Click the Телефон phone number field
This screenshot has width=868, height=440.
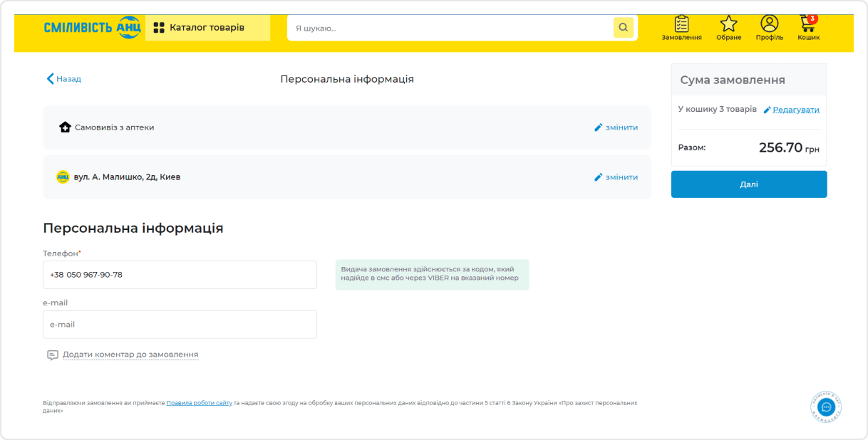[x=180, y=274]
